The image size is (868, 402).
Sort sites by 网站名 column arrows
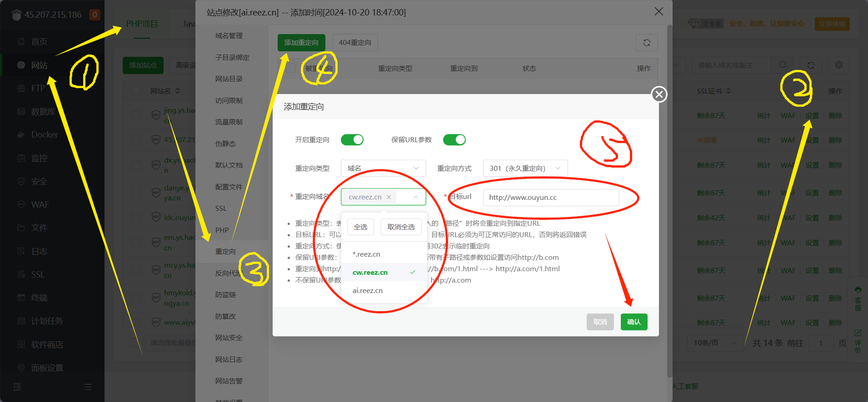pyautogui.click(x=178, y=91)
